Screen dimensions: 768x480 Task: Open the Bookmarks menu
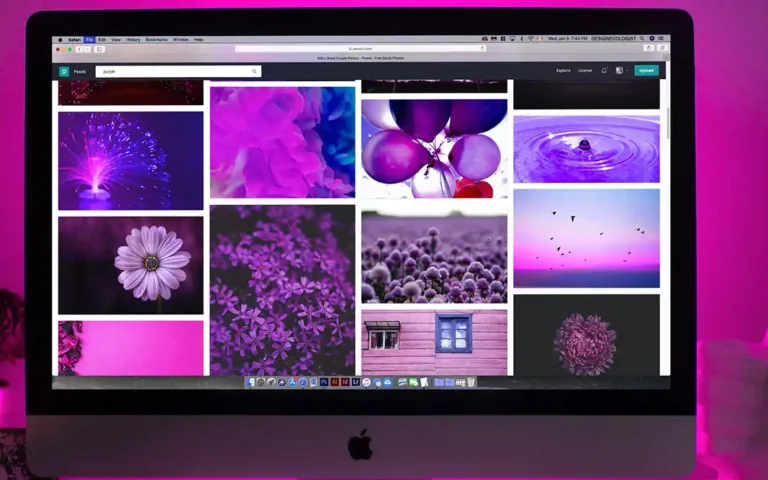[157, 39]
